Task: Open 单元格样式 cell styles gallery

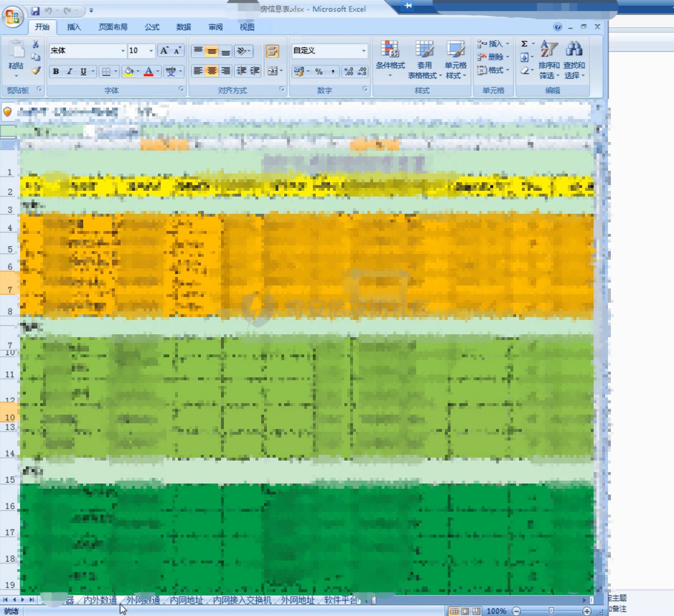Action: point(455,59)
